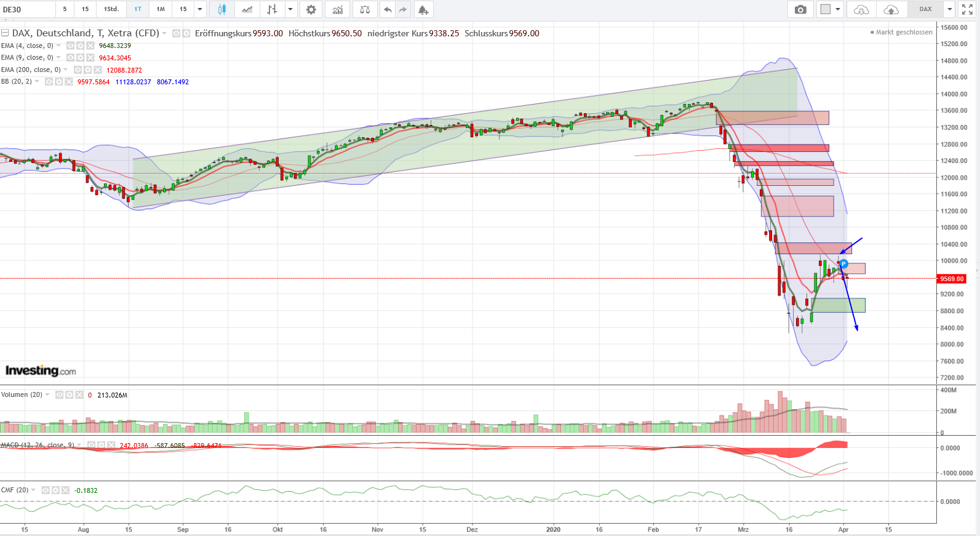Click the blue P marker on chart

coord(843,264)
